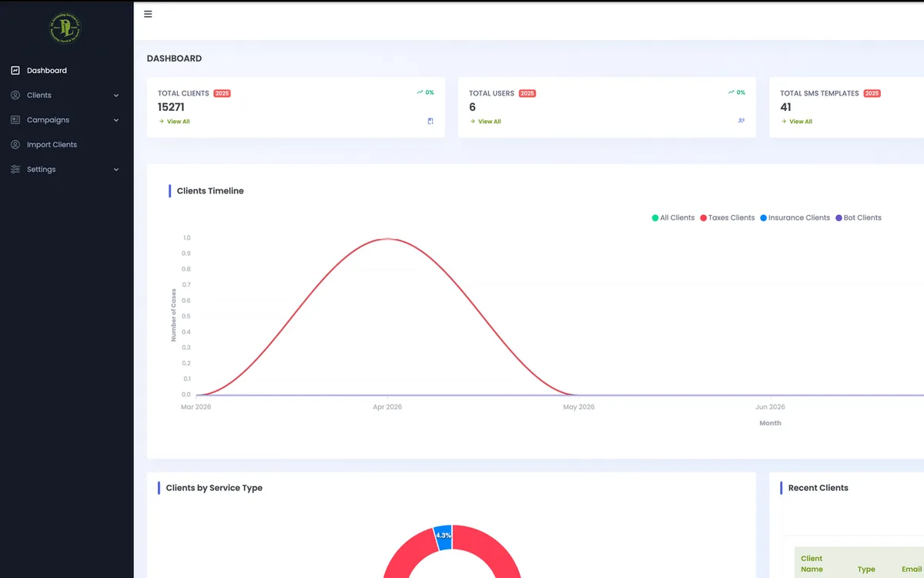
Task: Click the Settings sliders icon
Action: click(15, 169)
